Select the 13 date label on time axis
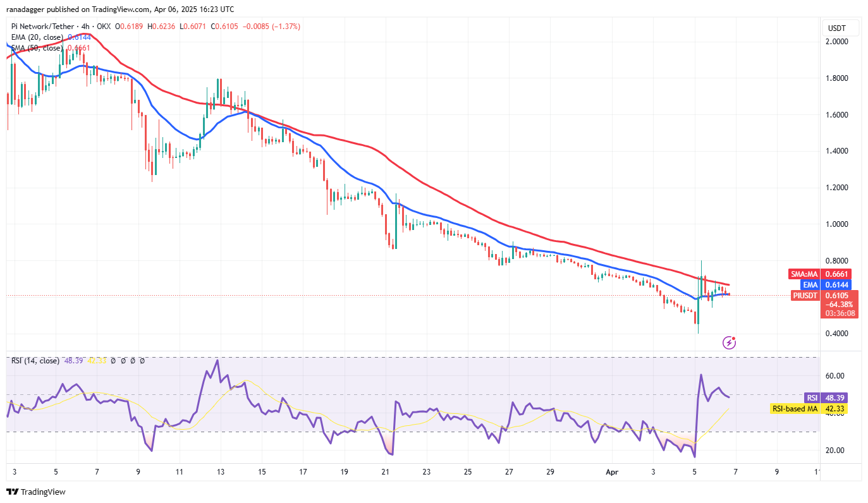868x503 pixels. (x=221, y=471)
